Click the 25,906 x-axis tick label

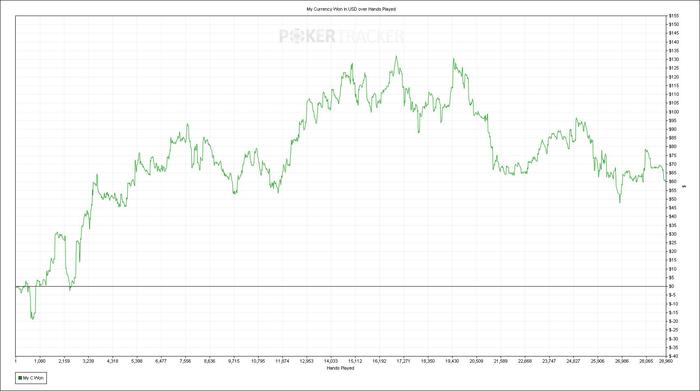[x=597, y=361]
